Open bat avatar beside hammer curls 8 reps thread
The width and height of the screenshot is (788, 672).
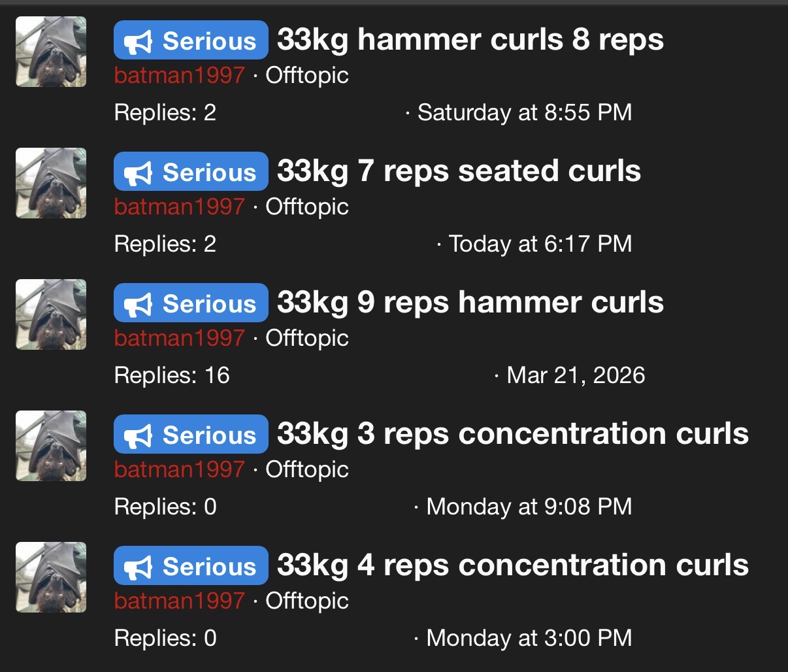(x=51, y=52)
